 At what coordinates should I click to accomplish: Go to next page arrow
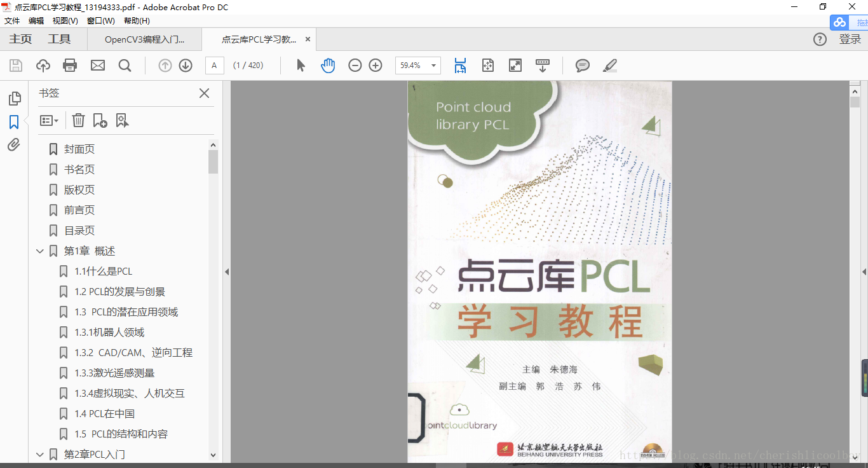pos(186,65)
